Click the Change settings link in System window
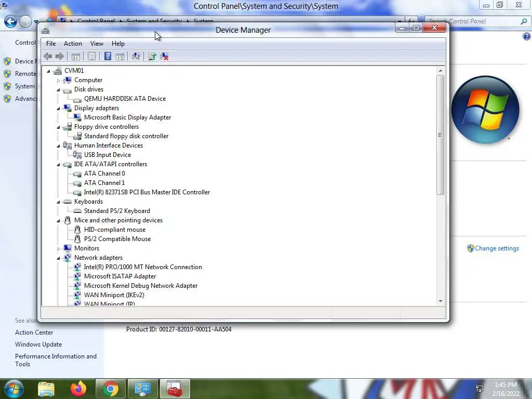Screen dimensions: 532x399 pos(497,248)
